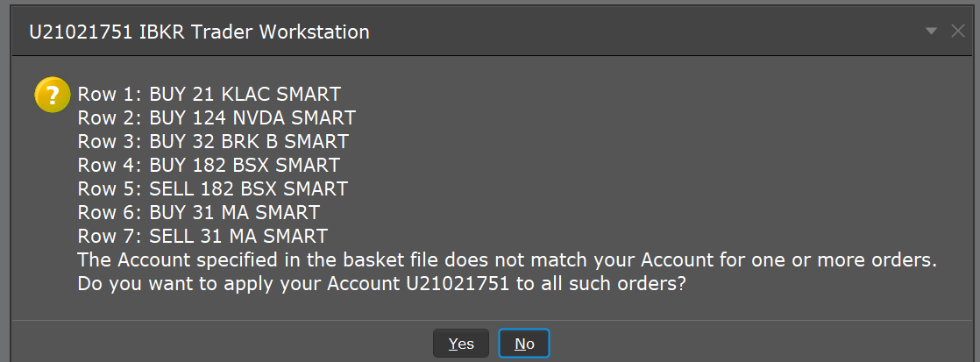980x362 pixels.
Task: Click the Yes button
Action: point(461,344)
